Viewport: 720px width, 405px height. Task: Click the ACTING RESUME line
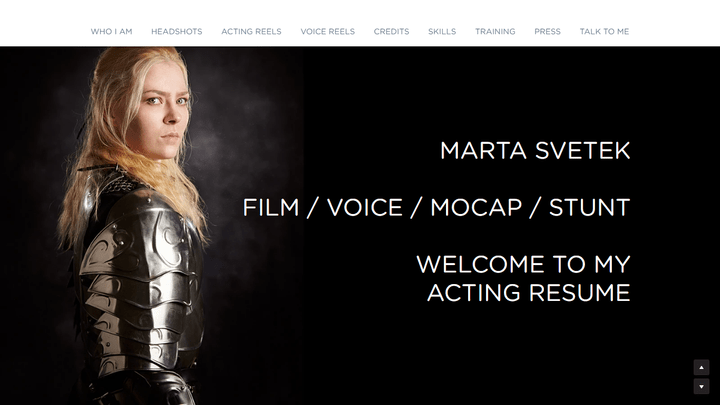click(x=529, y=293)
